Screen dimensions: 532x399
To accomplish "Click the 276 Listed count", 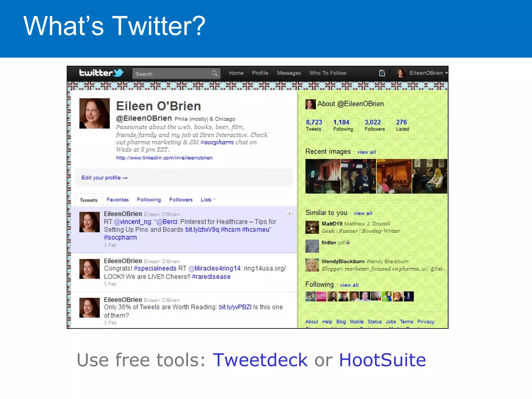I will point(402,125).
